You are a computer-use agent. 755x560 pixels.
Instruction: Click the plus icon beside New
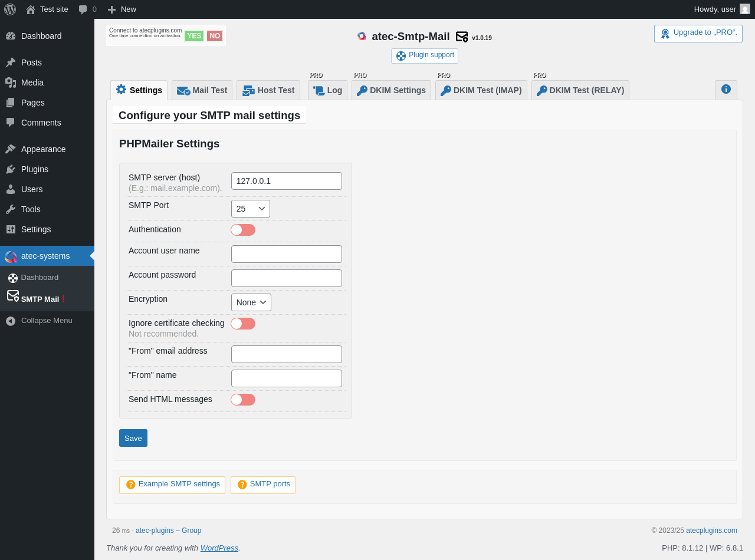[x=111, y=9]
